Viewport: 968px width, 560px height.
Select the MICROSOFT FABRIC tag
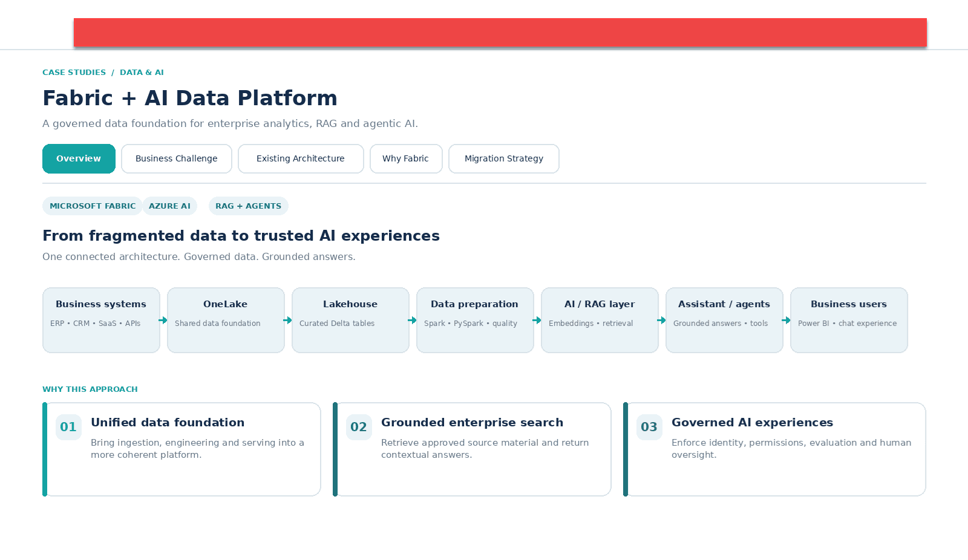93,206
